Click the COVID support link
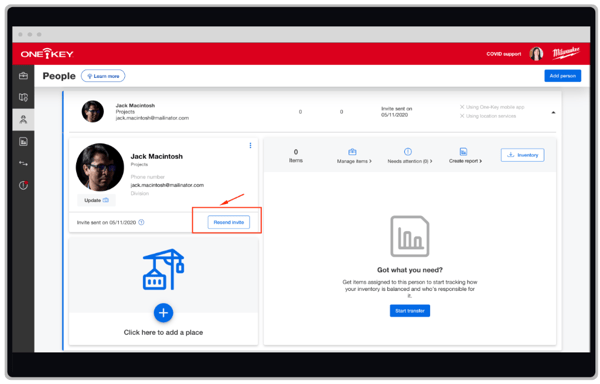Screen dimensions: 600x384 point(504,54)
